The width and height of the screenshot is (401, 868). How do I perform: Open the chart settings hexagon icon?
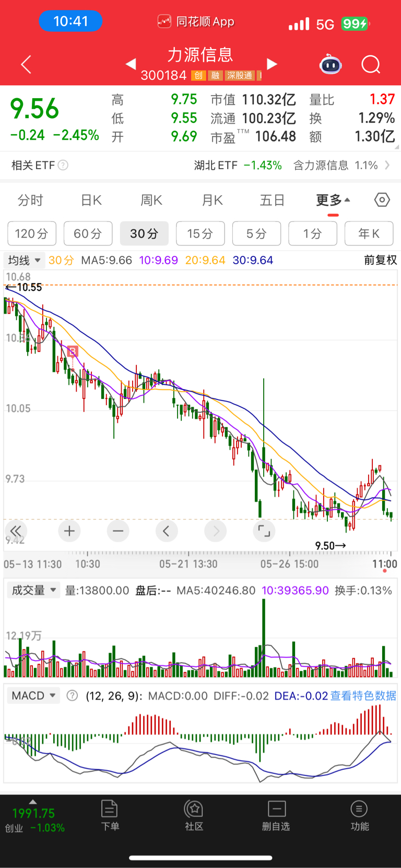382,200
